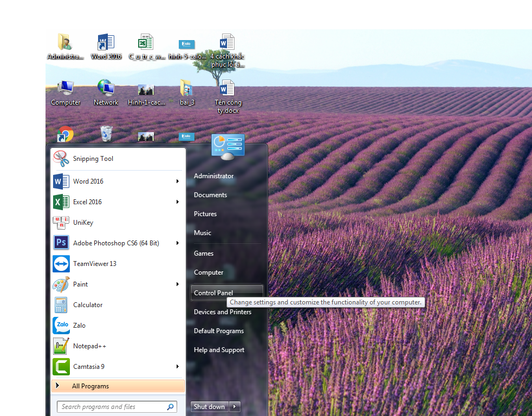Screen dimensions: 532x416
Task: Expand Word 2016 jump list arrow
Action: [x=178, y=181]
